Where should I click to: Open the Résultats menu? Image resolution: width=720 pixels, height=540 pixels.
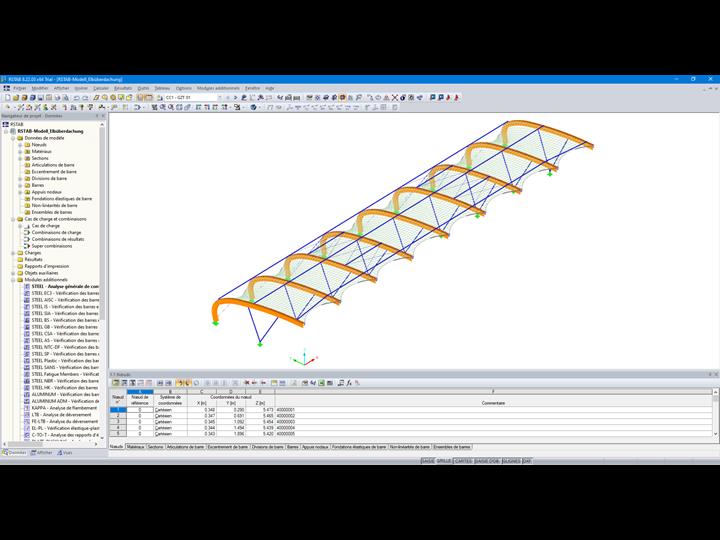pos(123,88)
